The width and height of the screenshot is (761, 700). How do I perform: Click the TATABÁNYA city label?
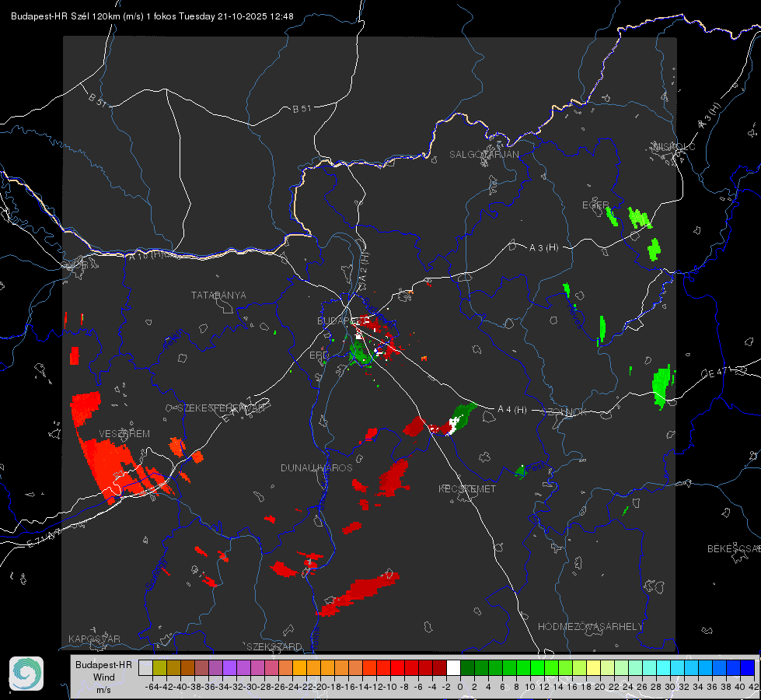[x=218, y=295]
